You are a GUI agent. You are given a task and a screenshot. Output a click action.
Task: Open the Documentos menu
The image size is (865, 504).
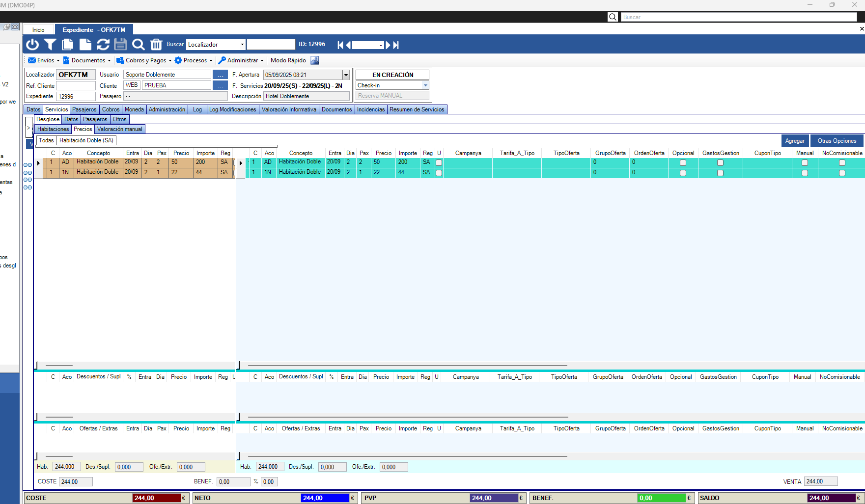click(x=87, y=60)
